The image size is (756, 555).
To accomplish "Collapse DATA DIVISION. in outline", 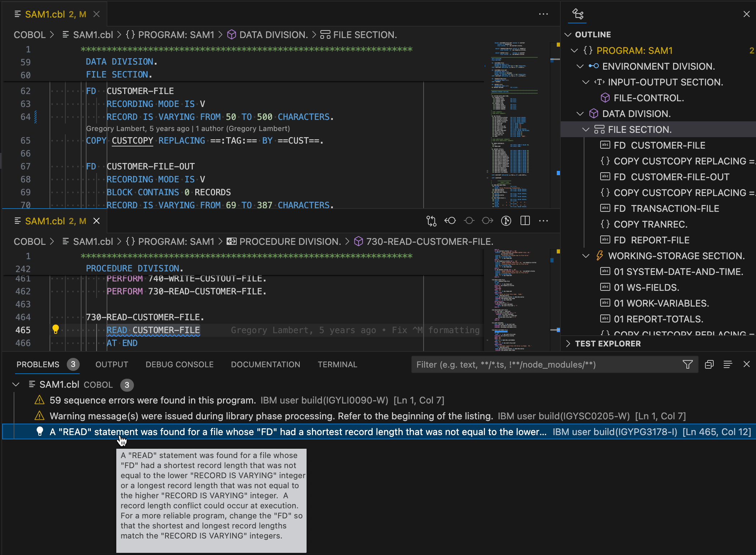I will (580, 114).
